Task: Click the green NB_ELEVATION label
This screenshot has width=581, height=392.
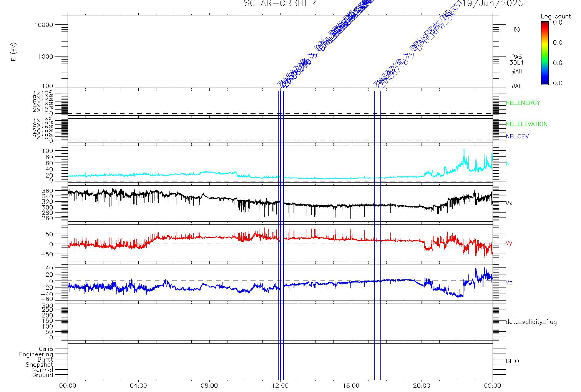Action: point(526,124)
